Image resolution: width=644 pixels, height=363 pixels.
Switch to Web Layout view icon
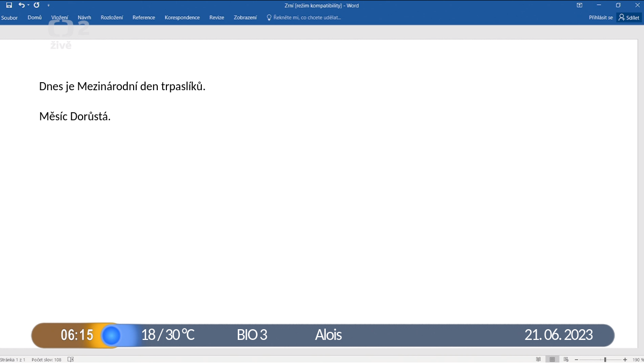pos(566,359)
